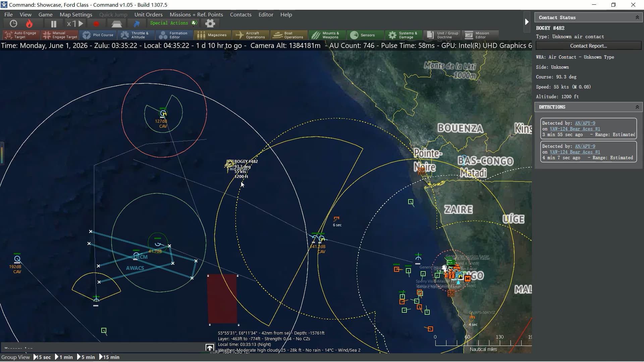Image resolution: width=644 pixels, height=362 pixels.
Task: Open the Map Settings menu
Action: (76, 14)
